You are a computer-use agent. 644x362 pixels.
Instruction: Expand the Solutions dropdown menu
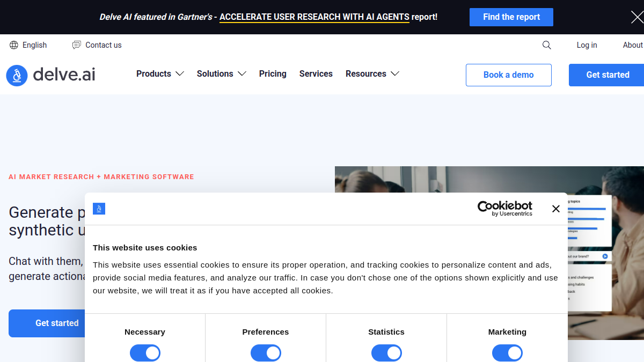[x=221, y=73]
